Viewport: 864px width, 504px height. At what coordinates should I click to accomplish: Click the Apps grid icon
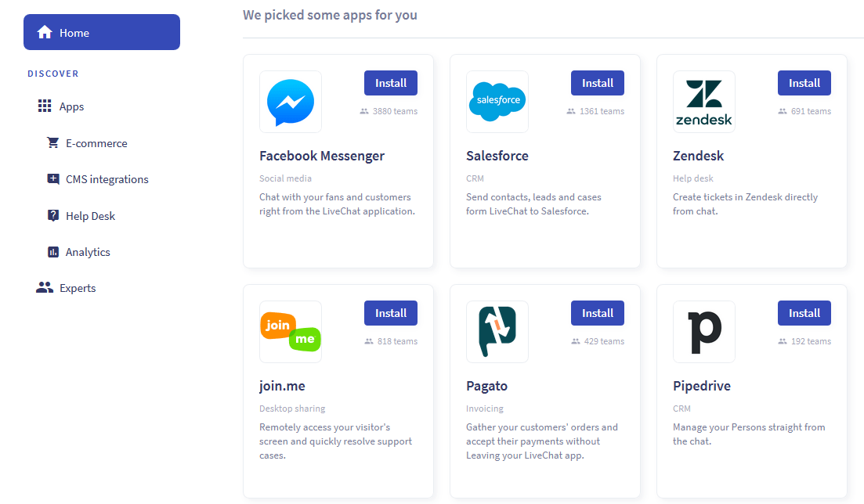(45, 106)
